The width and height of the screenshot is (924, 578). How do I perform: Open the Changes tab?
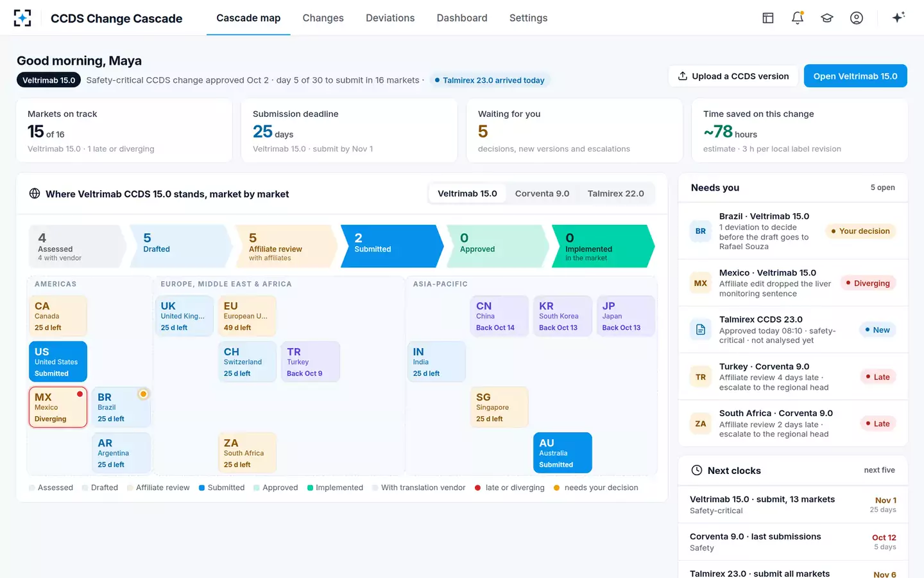(x=323, y=18)
